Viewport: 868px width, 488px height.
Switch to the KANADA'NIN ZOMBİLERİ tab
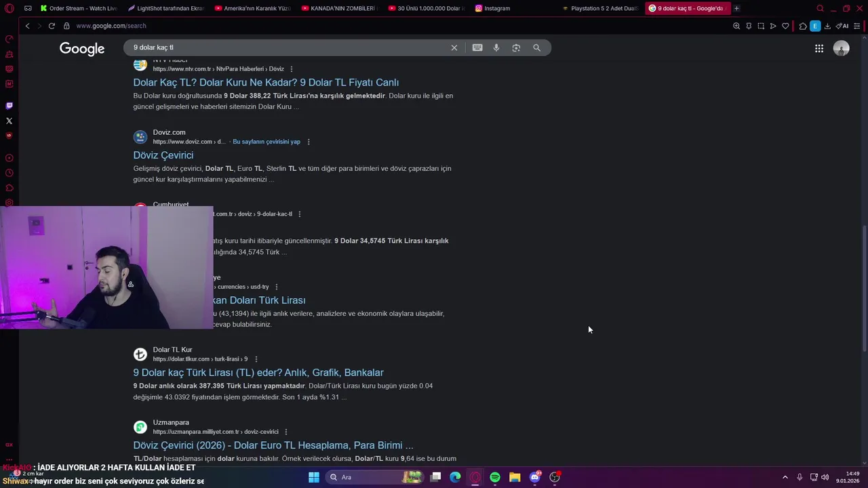click(x=340, y=8)
